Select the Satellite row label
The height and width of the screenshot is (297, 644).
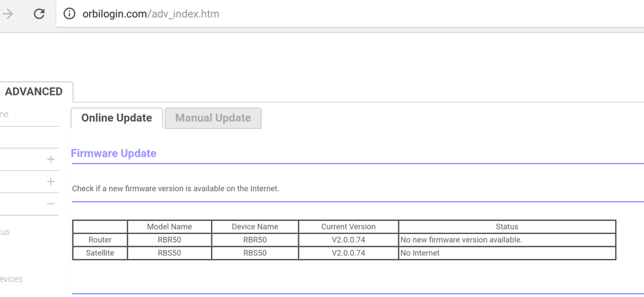[100, 253]
